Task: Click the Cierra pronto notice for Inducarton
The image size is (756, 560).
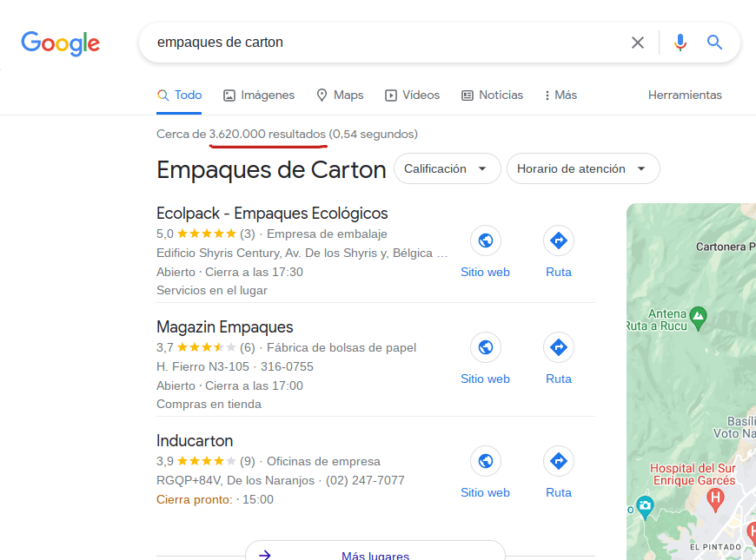Action: [195, 500]
